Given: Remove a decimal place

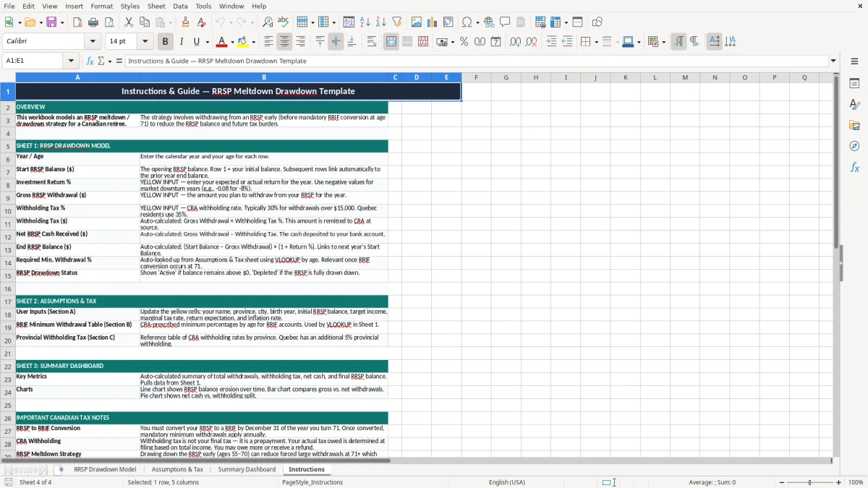Looking at the screenshot, I should (x=531, y=42).
